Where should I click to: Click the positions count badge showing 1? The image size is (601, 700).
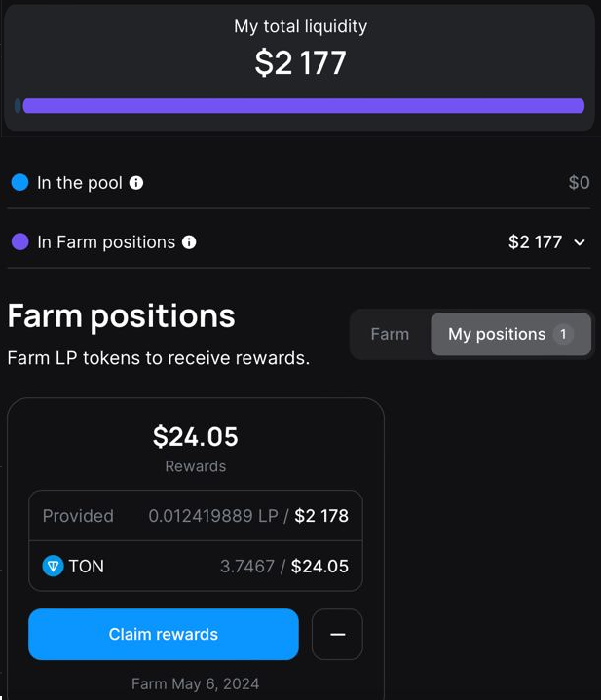(563, 334)
